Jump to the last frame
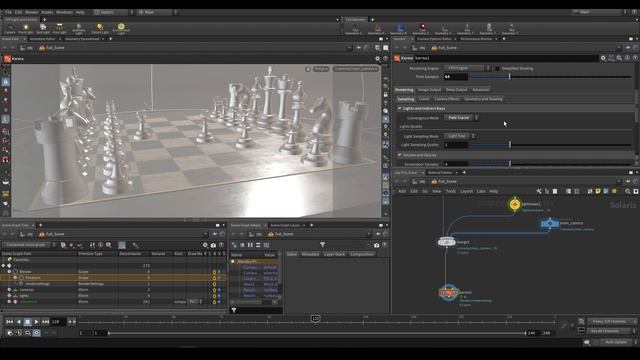The width and height of the screenshot is (640, 360). [x=45, y=322]
